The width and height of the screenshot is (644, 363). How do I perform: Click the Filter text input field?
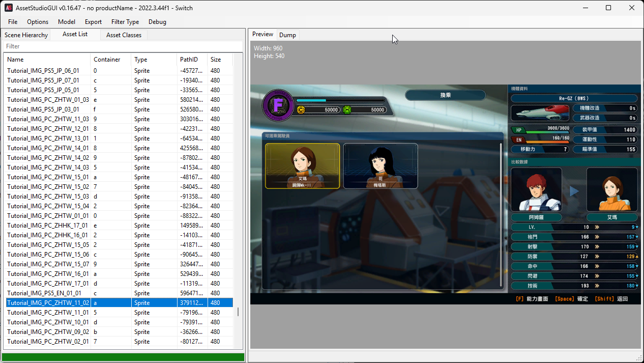(122, 46)
